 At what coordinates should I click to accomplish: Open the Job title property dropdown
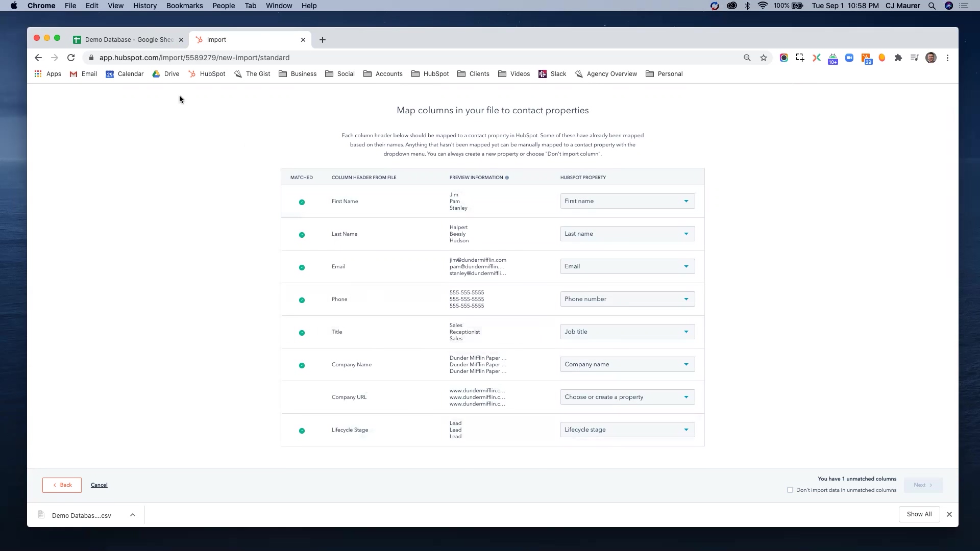(627, 332)
